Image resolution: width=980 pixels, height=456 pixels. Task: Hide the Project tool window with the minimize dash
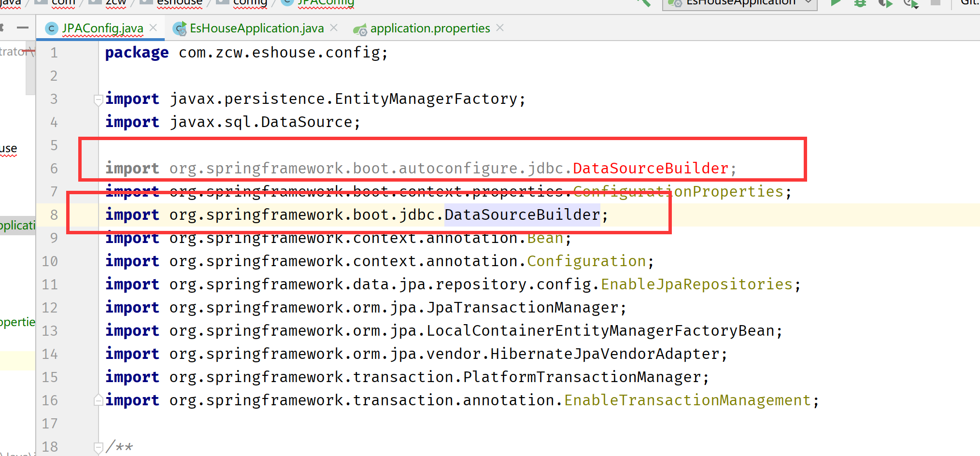[22, 28]
